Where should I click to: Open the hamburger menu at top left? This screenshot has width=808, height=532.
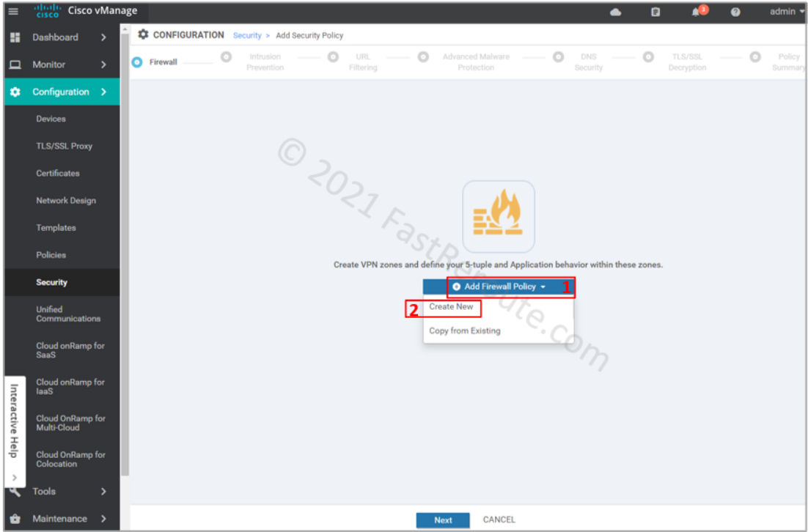point(12,10)
